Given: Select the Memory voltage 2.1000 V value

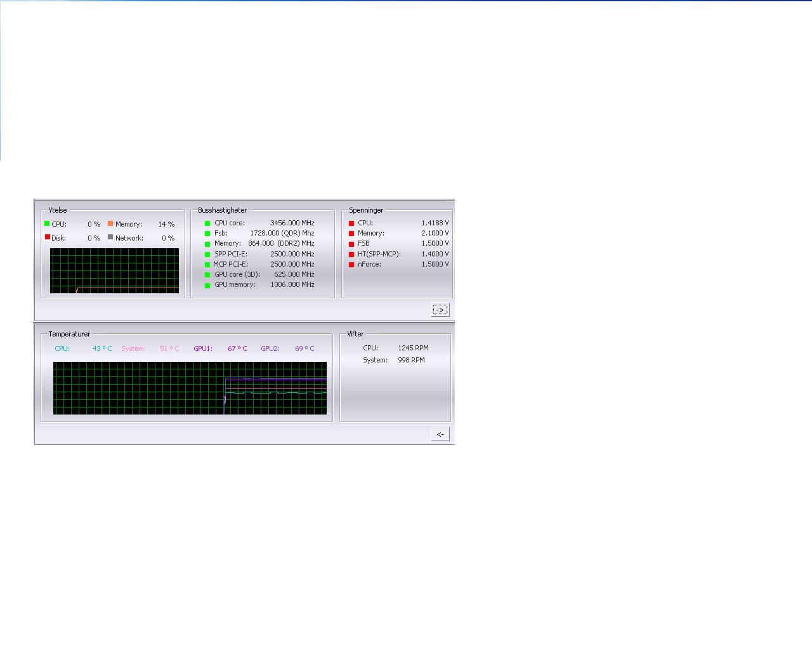Looking at the screenshot, I should tap(435, 233).
